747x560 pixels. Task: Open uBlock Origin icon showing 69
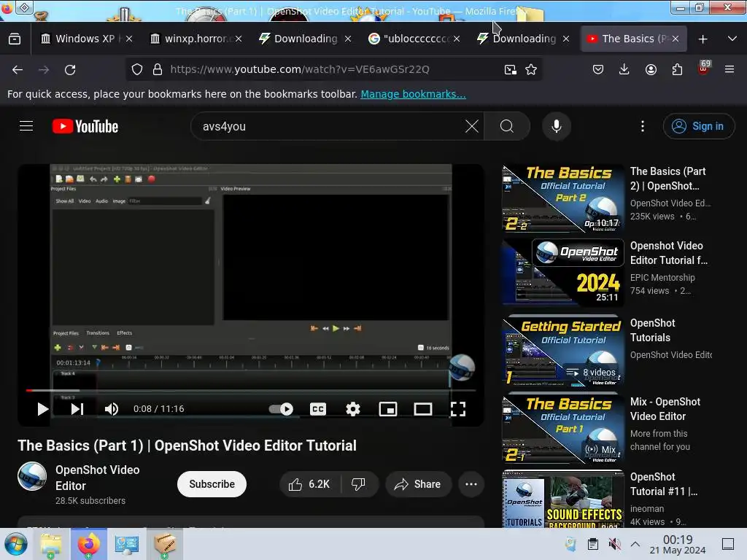pyautogui.click(x=703, y=68)
